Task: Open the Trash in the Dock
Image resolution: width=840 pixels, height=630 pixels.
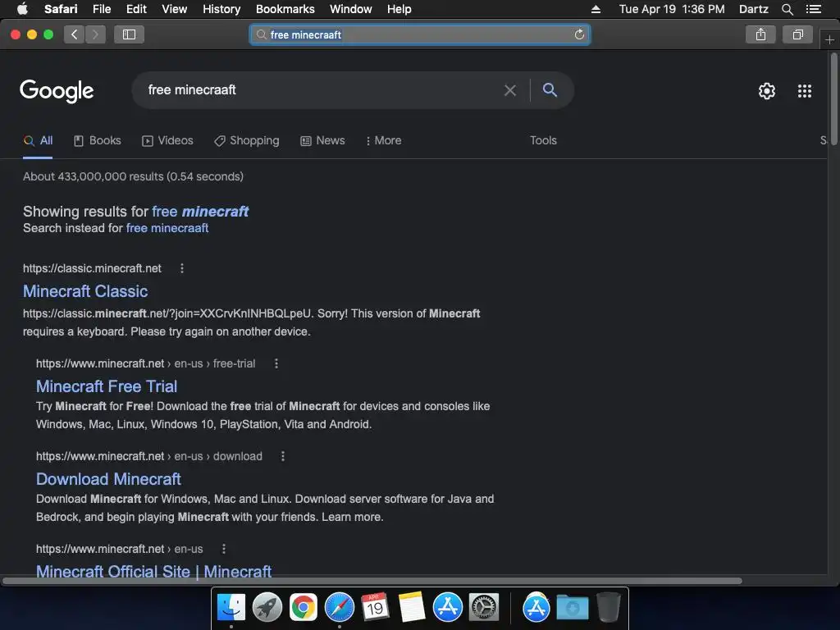Action: [608, 608]
